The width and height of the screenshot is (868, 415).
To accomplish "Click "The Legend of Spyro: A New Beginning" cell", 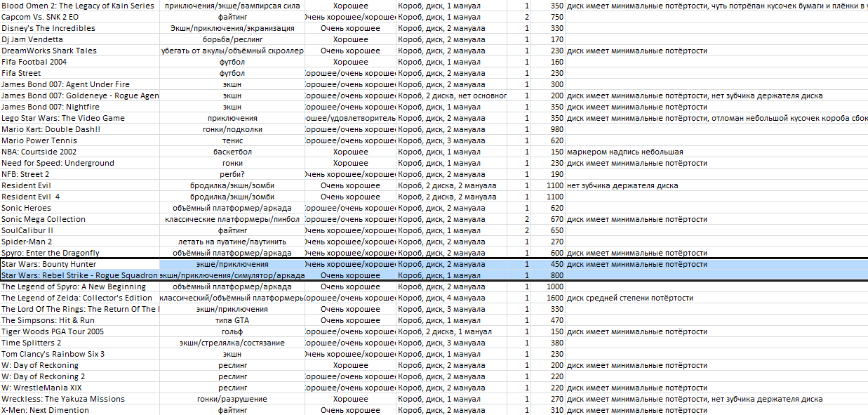I will [x=80, y=286].
